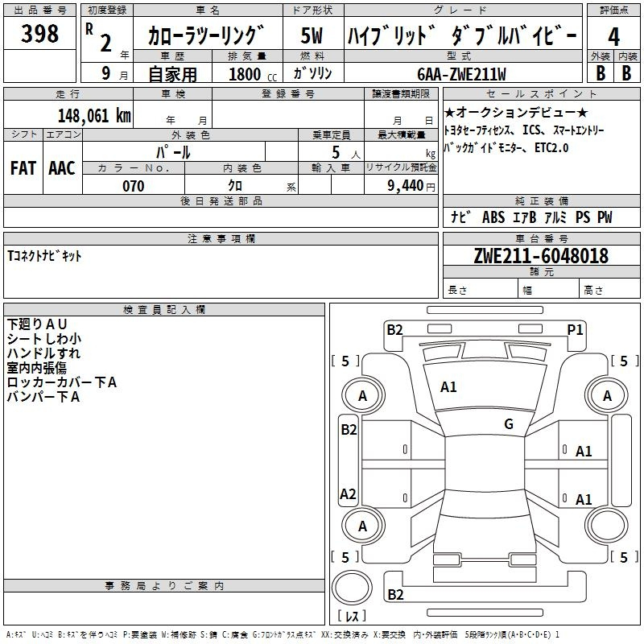Select the 純正装備 section header
644x644 pixels.
tap(541, 200)
